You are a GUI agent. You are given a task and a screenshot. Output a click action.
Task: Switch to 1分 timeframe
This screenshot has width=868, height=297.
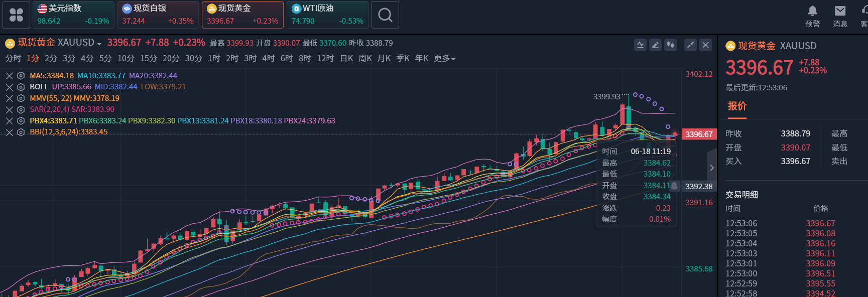(x=33, y=59)
